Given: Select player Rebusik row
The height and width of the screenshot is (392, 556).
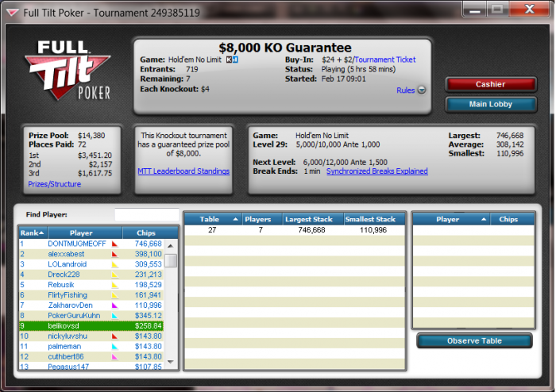Looking at the screenshot, I should coord(91,285).
